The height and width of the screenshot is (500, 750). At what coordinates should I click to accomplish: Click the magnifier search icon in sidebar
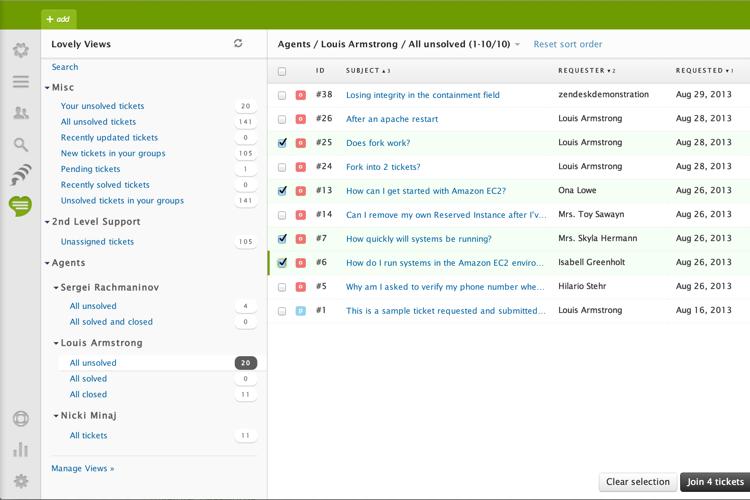click(20, 145)
